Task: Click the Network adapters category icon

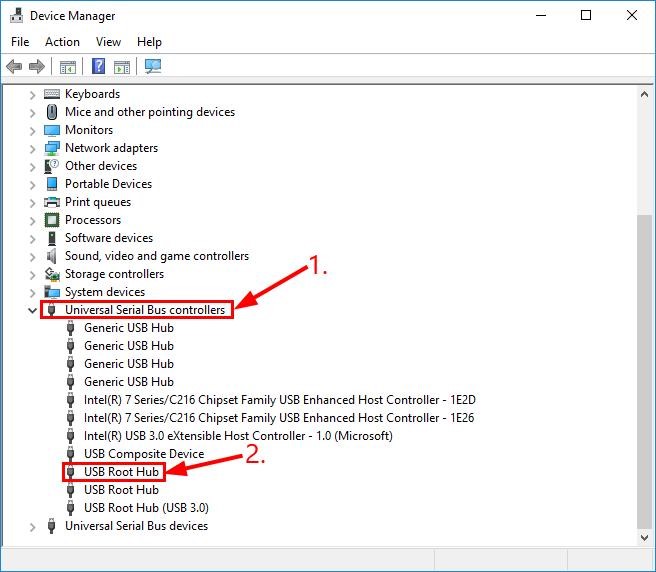Action: tap(52, 148)
